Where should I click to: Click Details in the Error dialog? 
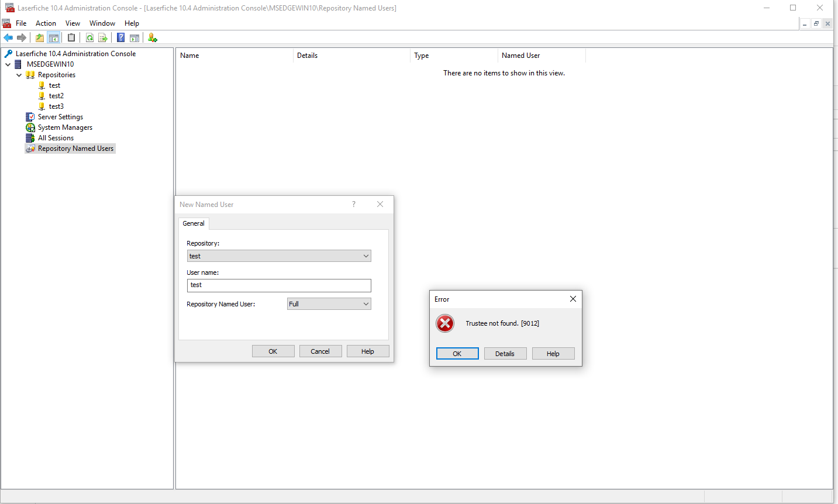[x=505, y=354]
